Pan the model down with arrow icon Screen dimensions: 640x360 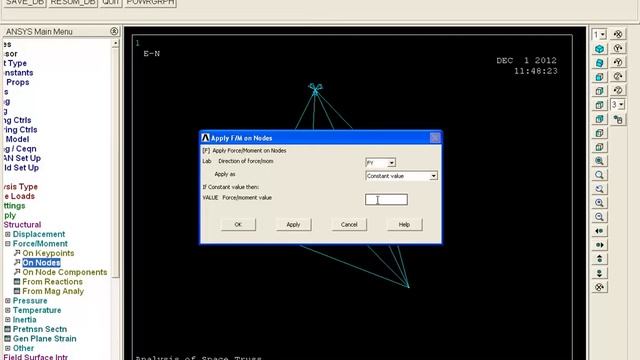click(x=599, y=273)
